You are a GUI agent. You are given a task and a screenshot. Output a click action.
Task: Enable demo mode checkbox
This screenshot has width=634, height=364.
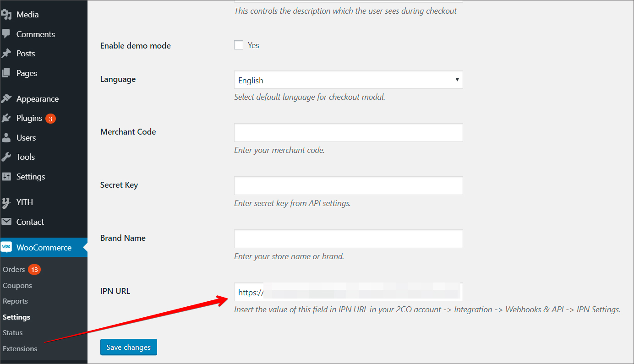[239, 45]
